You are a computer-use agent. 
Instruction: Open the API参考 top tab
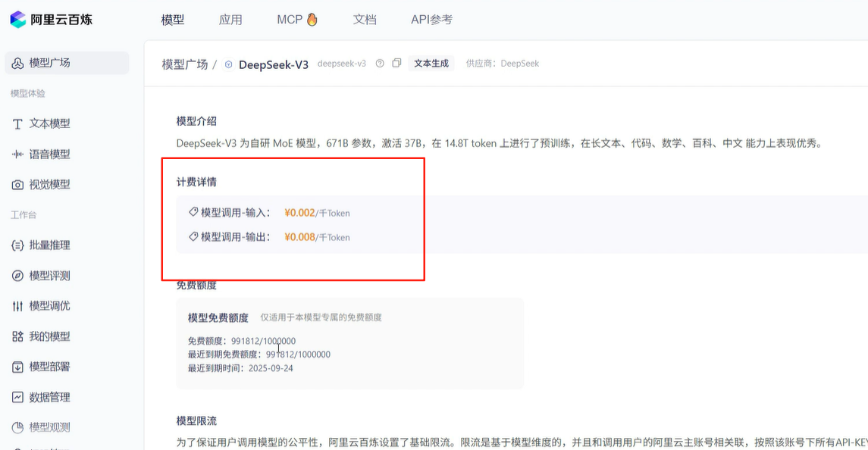(432, 20)
